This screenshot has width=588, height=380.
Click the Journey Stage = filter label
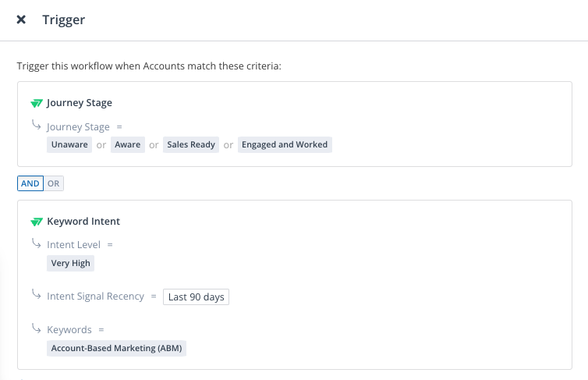pyautogui.click(x=79, y=127)
